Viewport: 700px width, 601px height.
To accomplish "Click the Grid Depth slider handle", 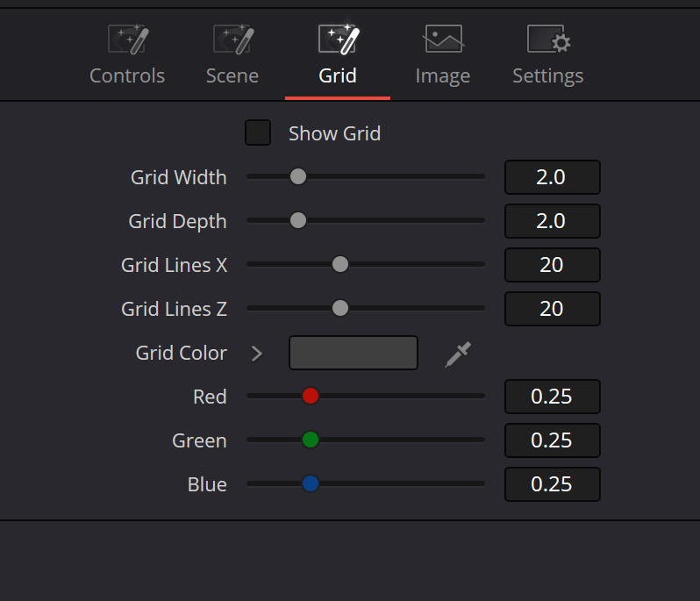I will [298, 220].
